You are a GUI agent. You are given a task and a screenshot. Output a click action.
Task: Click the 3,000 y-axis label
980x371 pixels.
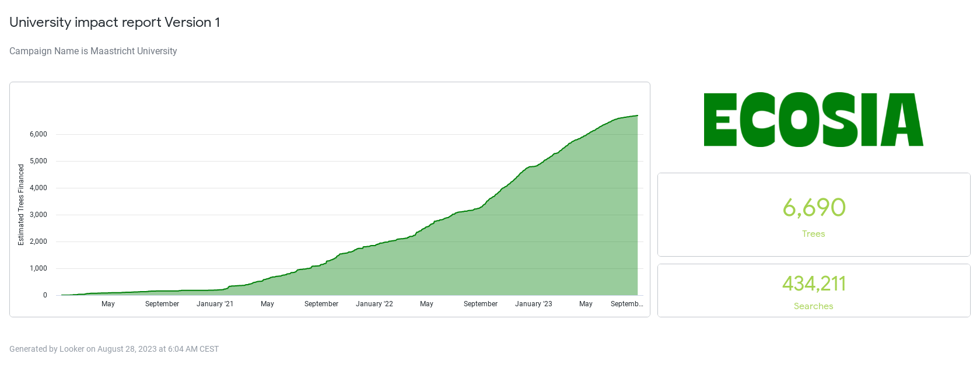(x=38, y=215)
